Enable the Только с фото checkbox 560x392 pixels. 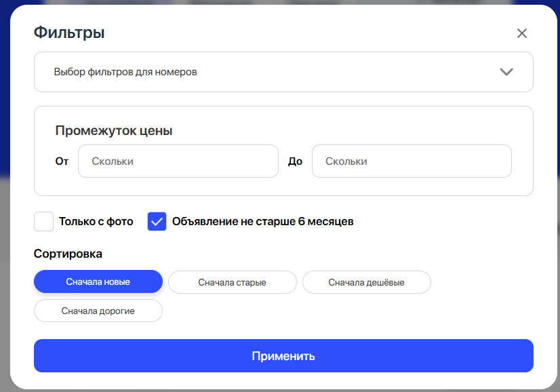point(43,221)
